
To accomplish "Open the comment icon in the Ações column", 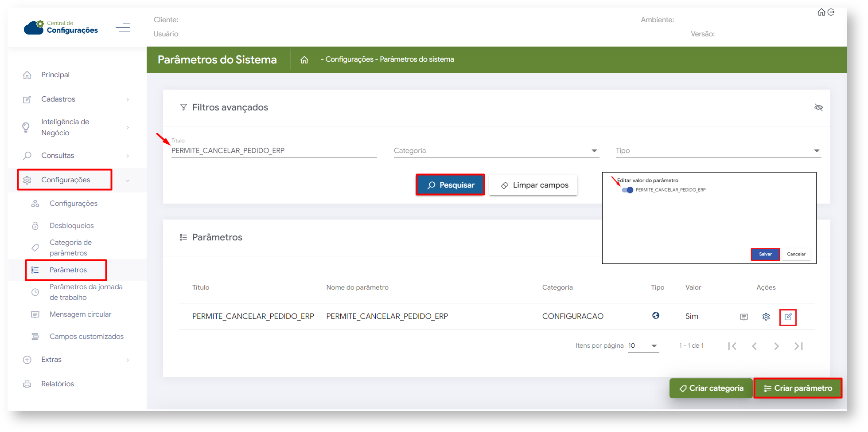I will coord(743,317).
